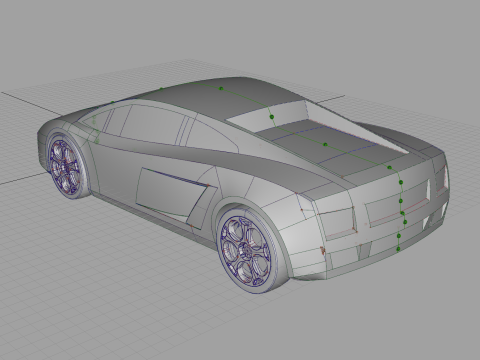Viewport: 480px width, 360px height.
Task: Select the green control point on roof center
Action: click(x=221, y=88)
